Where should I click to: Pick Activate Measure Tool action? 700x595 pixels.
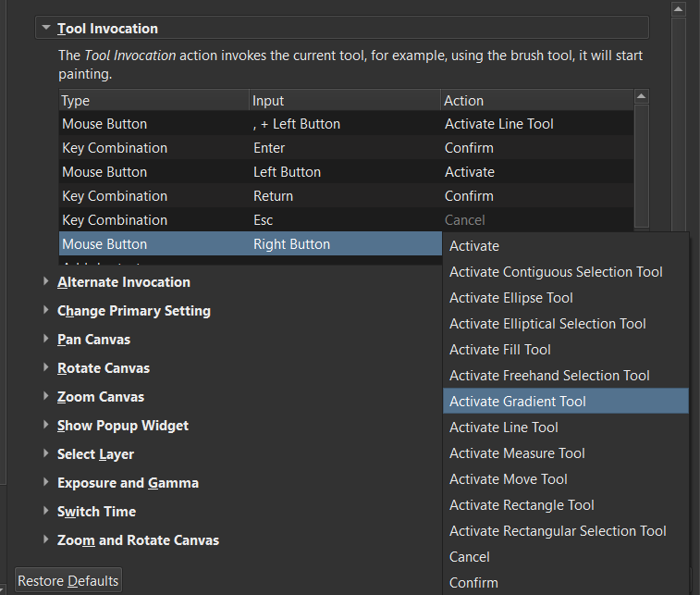click(517, 453)
